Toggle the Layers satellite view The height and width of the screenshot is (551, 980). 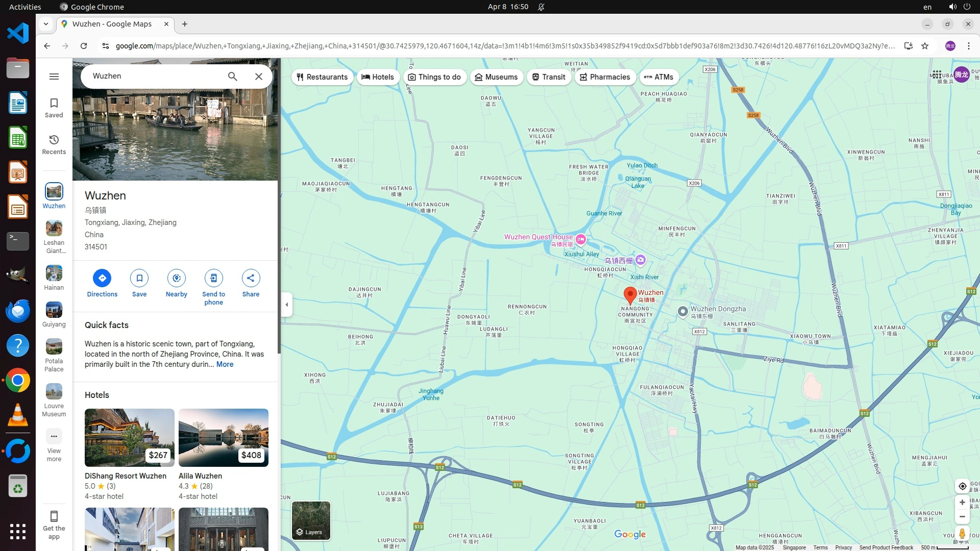tap(311, 520)
